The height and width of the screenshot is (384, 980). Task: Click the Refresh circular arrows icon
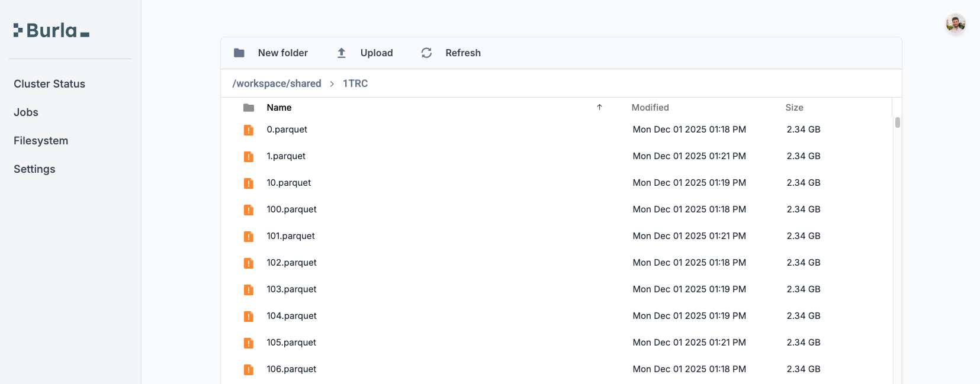[426, 53]
